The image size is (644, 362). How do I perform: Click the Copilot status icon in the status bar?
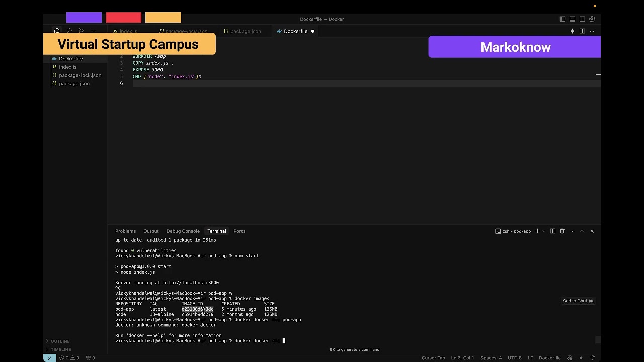coord(570,358)
